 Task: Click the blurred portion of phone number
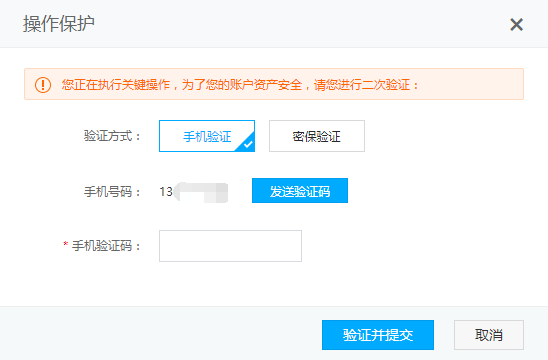pyautogui.click(x=201, y=192)
